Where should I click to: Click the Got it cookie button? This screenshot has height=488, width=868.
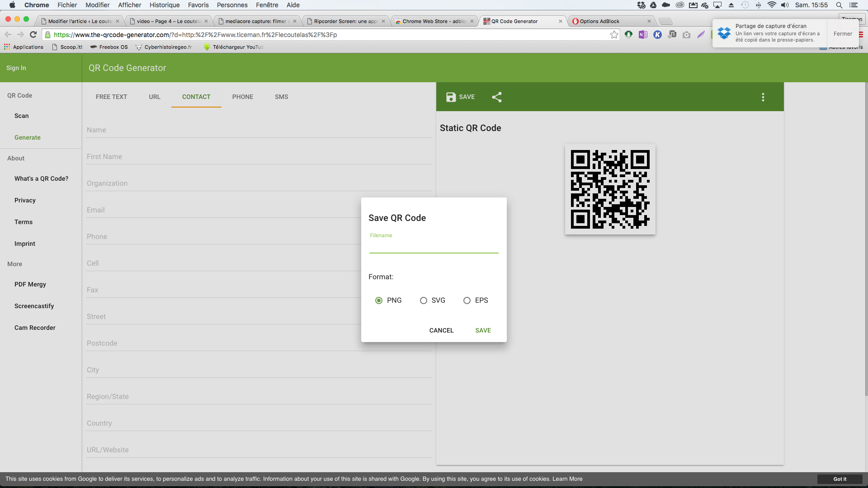[x=840, y=479]
